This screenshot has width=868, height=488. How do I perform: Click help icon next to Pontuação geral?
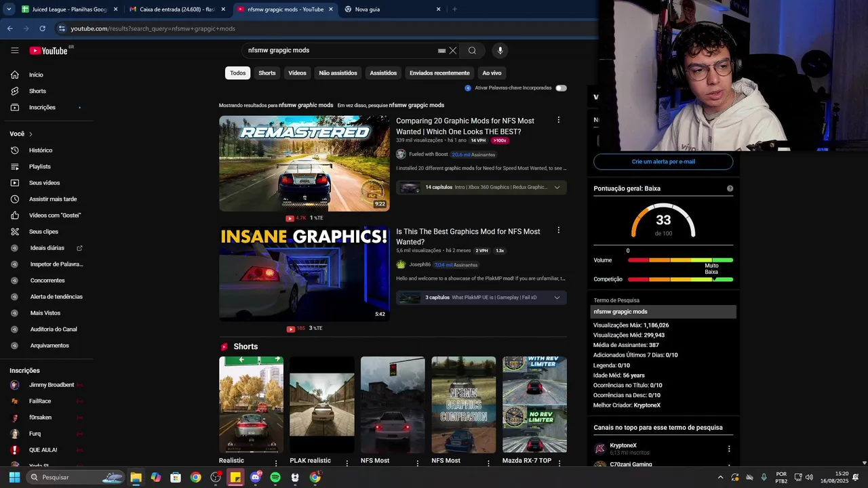(730, 188)
